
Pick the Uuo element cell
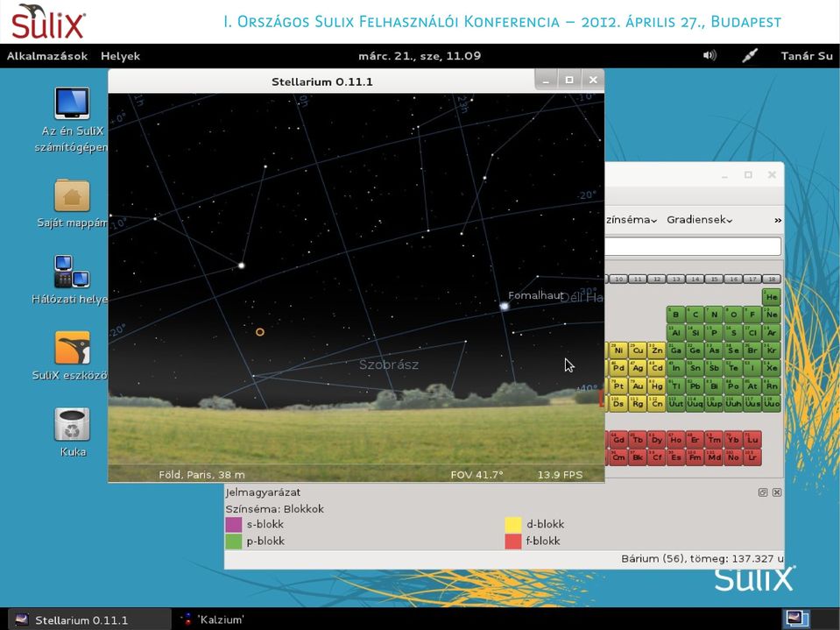pos(772,403)
